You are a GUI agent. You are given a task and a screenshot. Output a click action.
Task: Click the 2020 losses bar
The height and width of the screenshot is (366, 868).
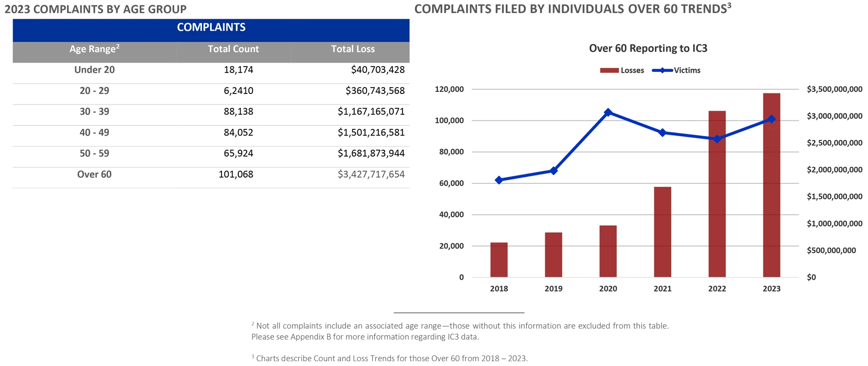[x=608, y=251]
